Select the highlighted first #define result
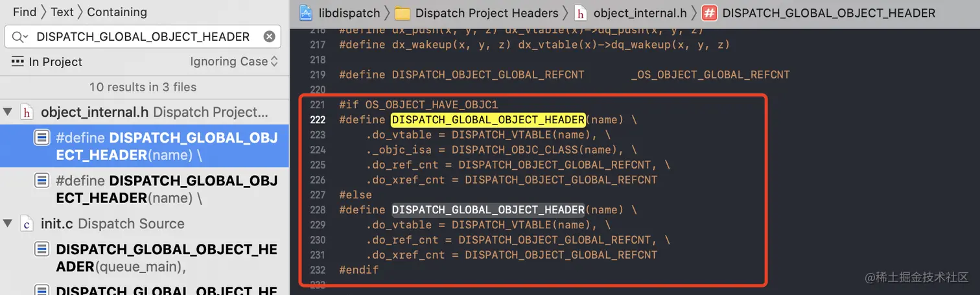This screenshot has height=295, width=980. [x=145, y=146]
